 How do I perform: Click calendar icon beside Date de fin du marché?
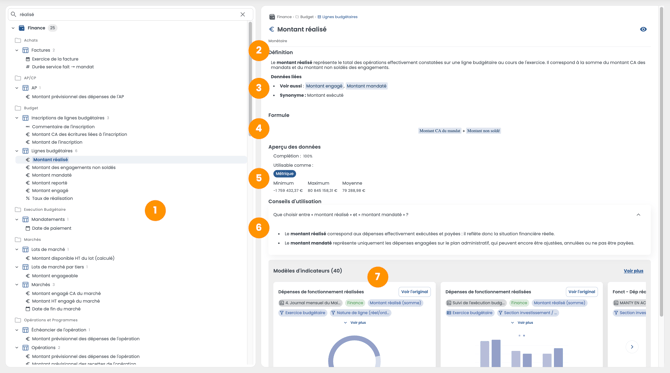pos(28,308)
